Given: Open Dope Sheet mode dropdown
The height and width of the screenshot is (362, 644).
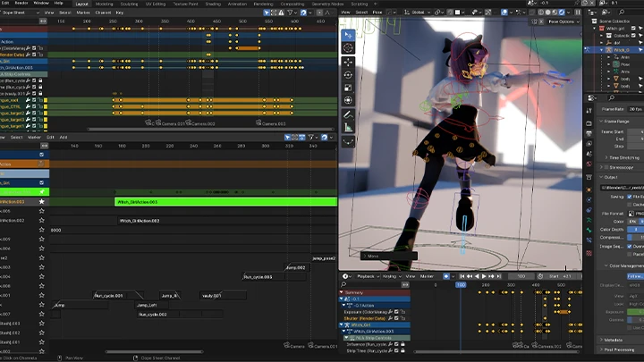Looking at the screenshot, I should 21,13.
